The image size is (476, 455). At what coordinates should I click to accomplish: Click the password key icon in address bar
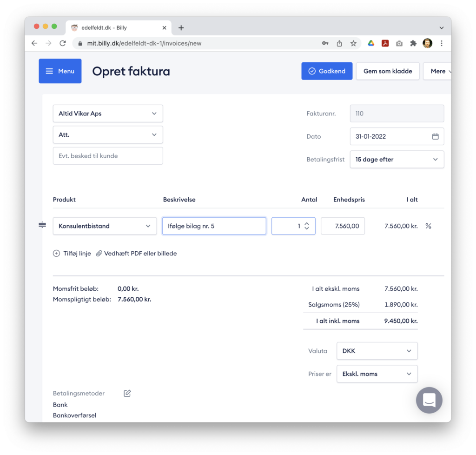(x=325, y=43)
